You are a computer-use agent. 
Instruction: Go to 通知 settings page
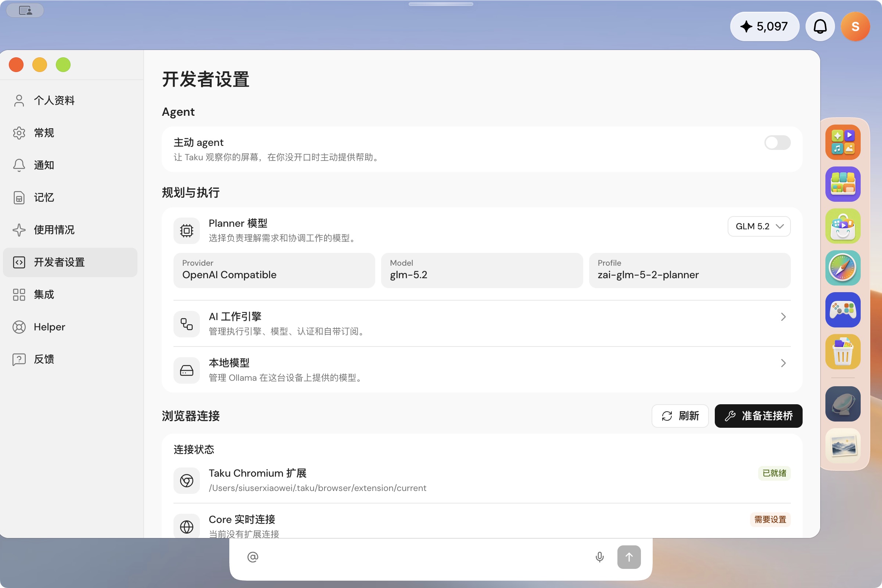coord(70,165)
